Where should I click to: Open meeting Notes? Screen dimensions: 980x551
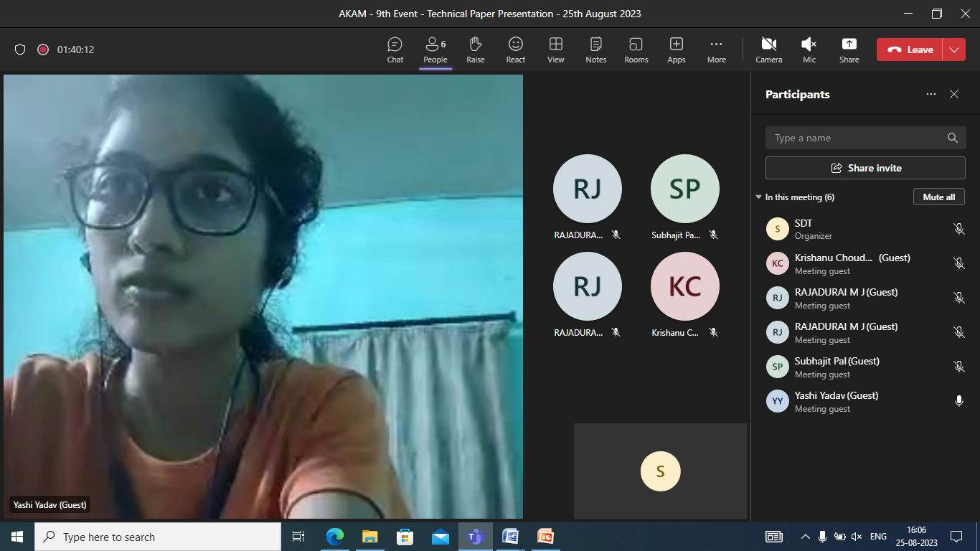tap(595, 50)
